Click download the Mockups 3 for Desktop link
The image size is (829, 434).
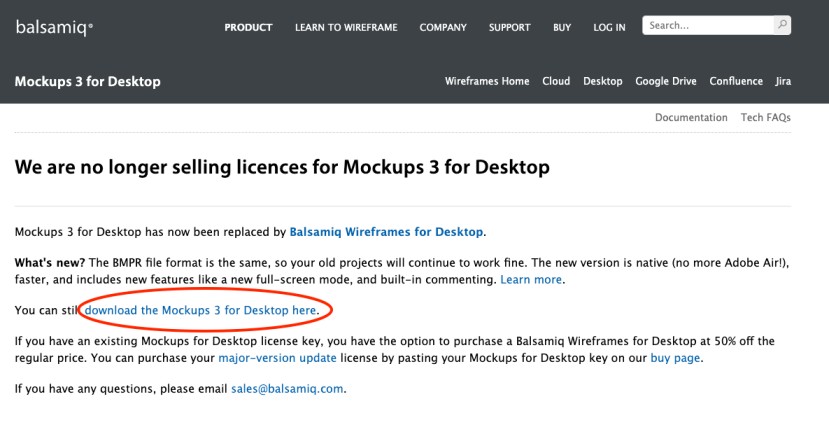click(x=200, y=310)
